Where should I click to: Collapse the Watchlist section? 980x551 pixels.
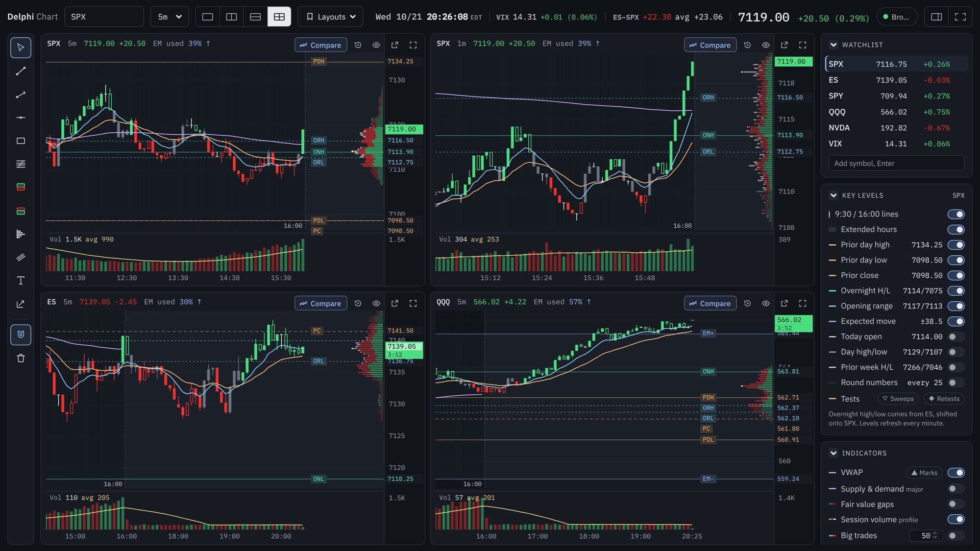click(833, 45)
